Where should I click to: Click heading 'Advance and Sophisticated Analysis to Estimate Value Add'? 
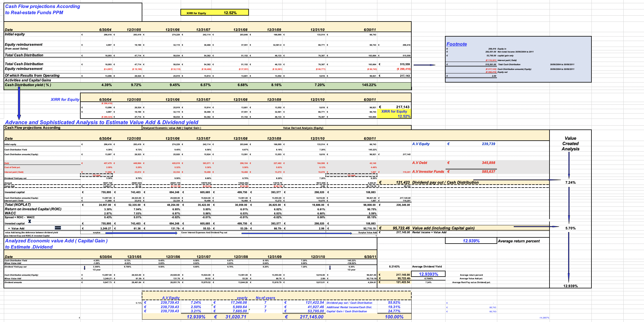pos(101,122)
